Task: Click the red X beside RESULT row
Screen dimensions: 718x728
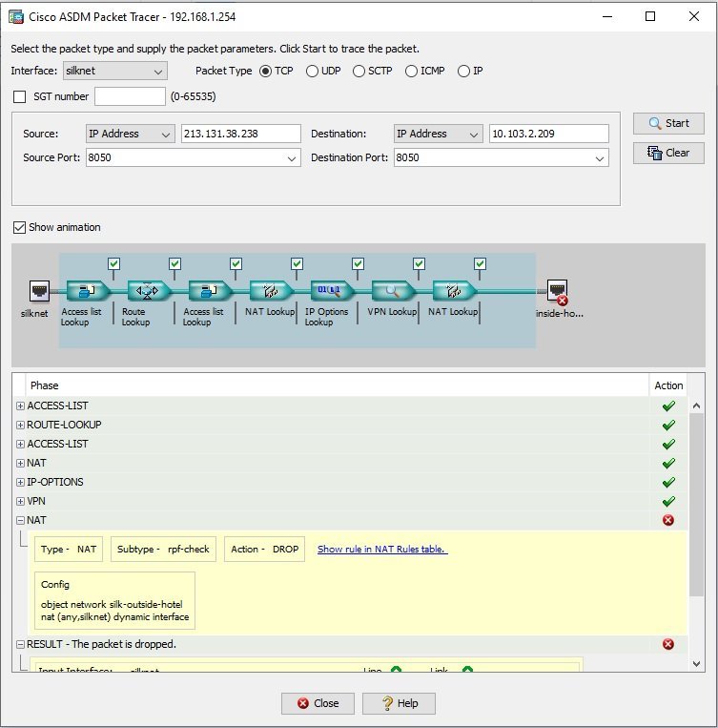Action: pos(668,644)
